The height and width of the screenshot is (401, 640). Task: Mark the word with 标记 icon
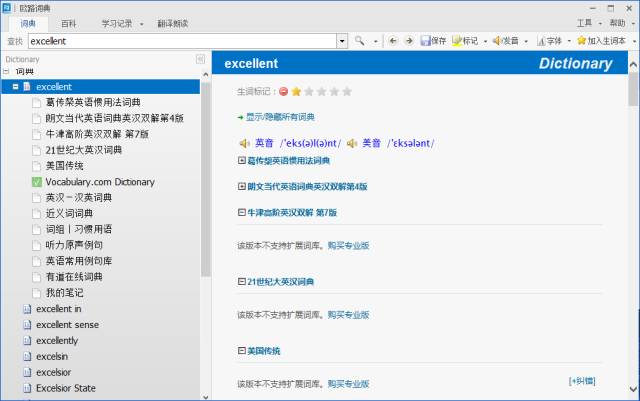pyautogui.click(x=457, y=41)
